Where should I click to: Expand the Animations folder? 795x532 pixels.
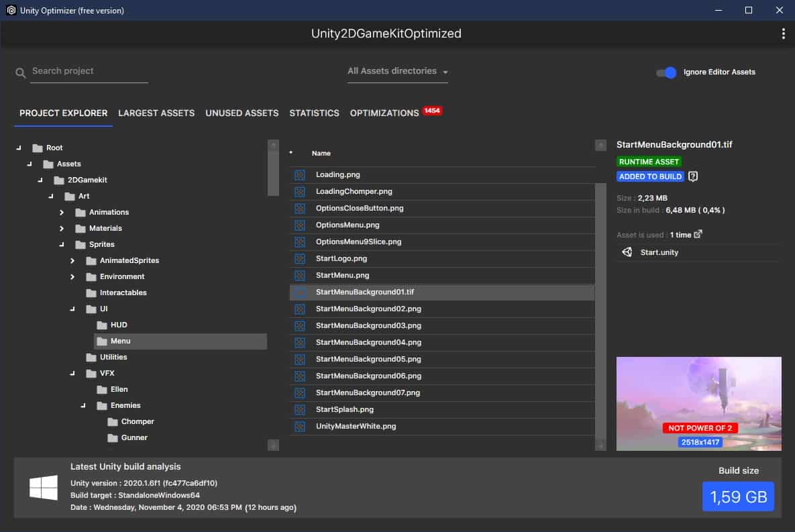pos(61,213)
